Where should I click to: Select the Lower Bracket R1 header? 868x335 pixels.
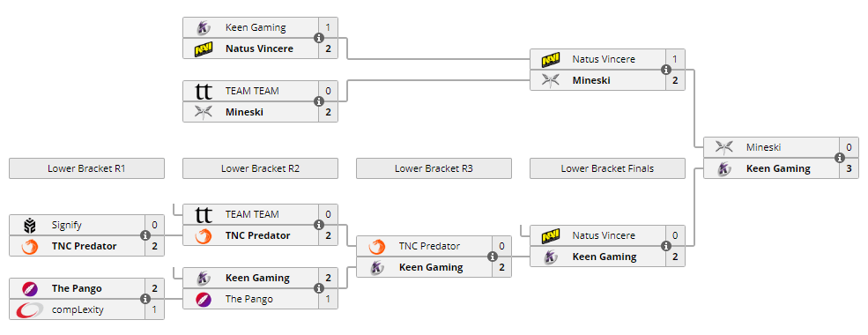86,168
